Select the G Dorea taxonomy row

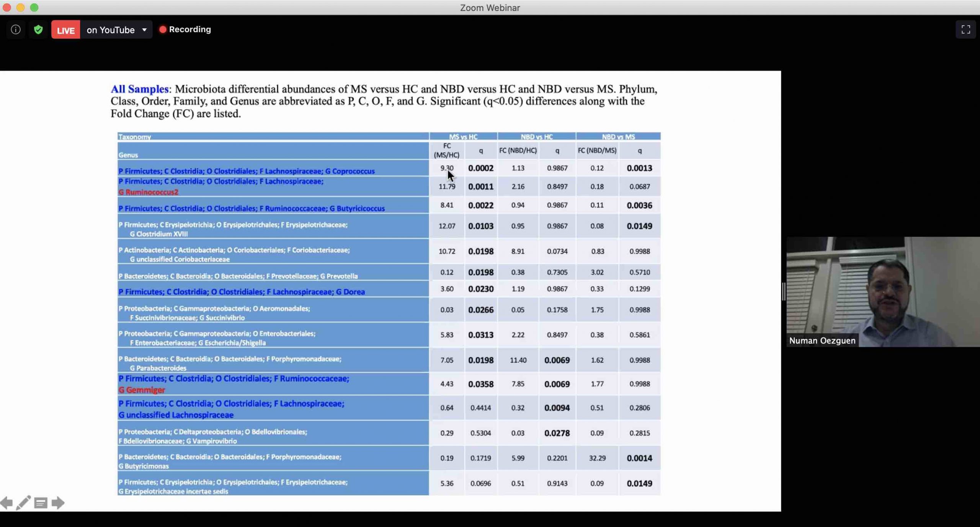point(273,289)
